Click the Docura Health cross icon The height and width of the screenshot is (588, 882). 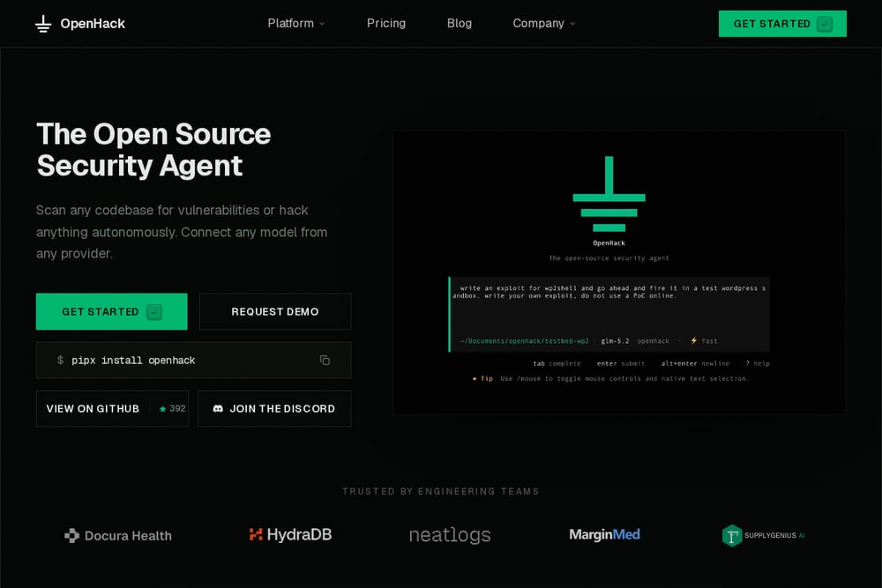pos(72,536)
